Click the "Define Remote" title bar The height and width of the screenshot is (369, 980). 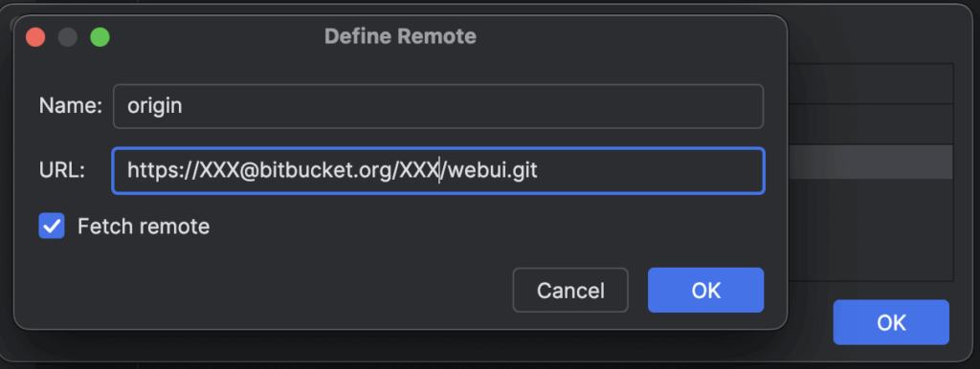pyautogui.click(x=400, y=36)
